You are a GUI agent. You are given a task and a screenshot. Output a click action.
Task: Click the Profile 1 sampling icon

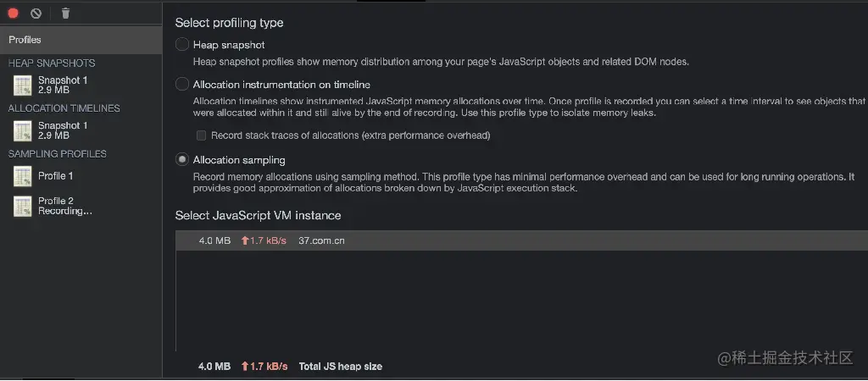coord(22,176)
